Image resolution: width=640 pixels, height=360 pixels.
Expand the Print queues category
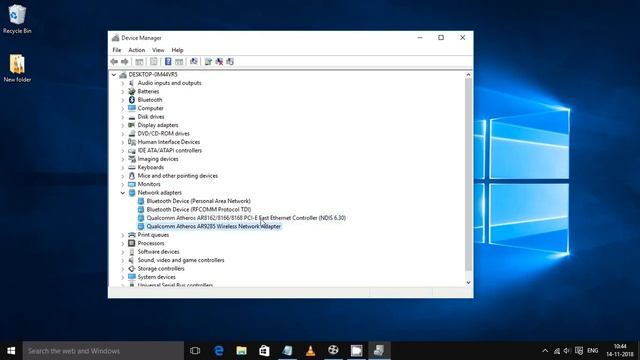(122, 235)
